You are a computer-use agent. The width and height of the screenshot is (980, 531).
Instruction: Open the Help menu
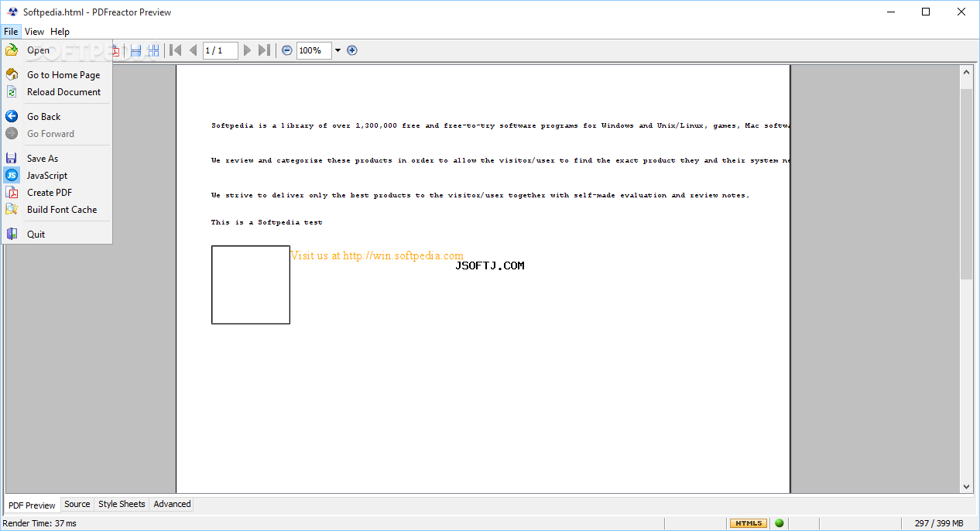click(60, 32)
